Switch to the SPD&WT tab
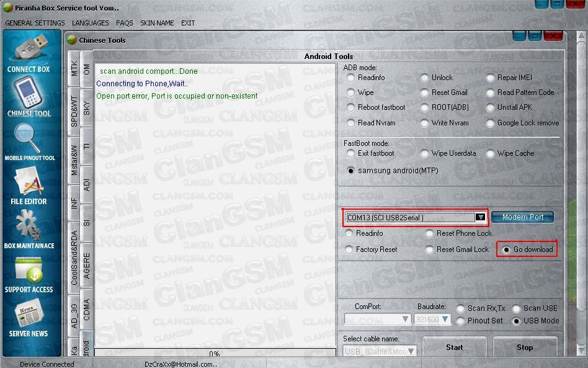This screenshot has height=368, width=588. (x=74, y=112)
